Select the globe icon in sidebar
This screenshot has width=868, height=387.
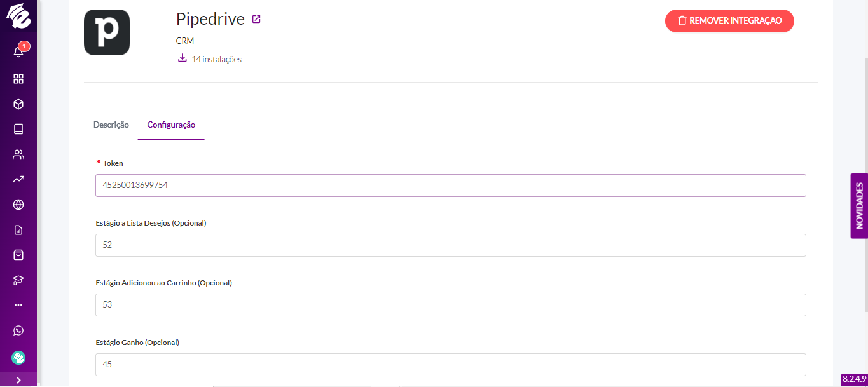click(x=18, y=205)
